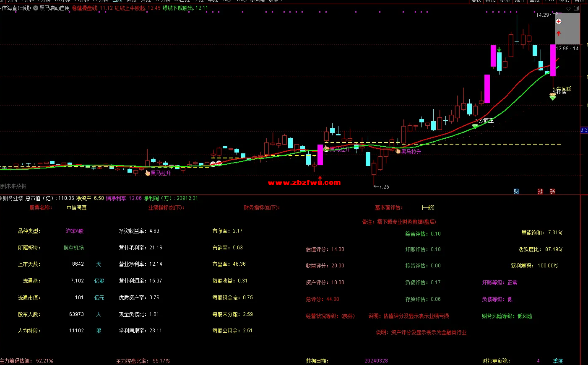Click 航空机场 sector value
The height and width of the screenshot is (365, 588).
click(74, 248)
